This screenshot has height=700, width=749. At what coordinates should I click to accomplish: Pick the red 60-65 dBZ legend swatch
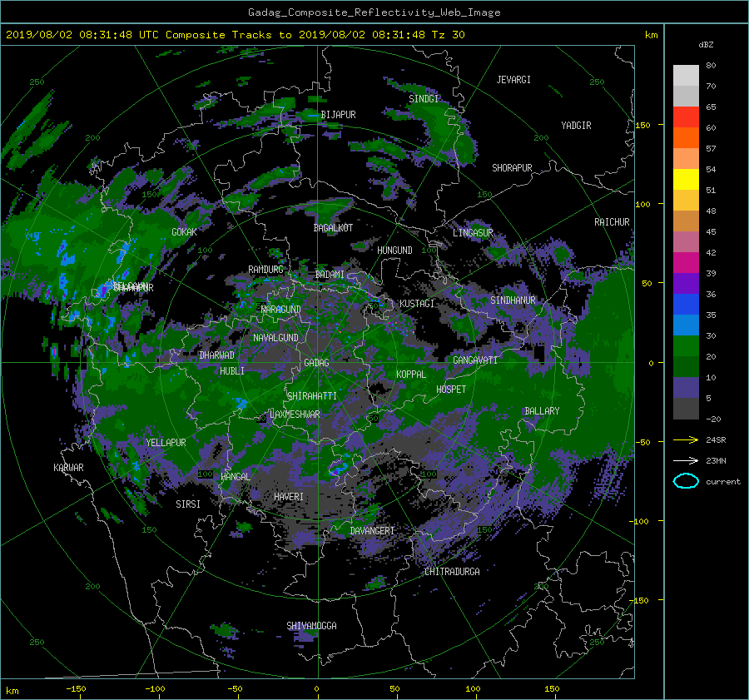click(x=686, y=117)
